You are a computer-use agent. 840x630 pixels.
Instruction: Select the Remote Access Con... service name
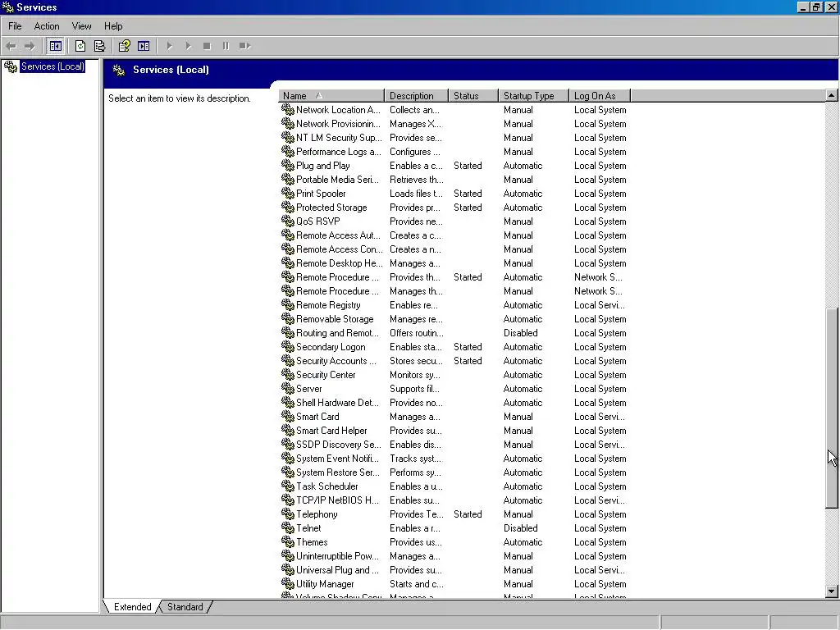tap(340, 249)
